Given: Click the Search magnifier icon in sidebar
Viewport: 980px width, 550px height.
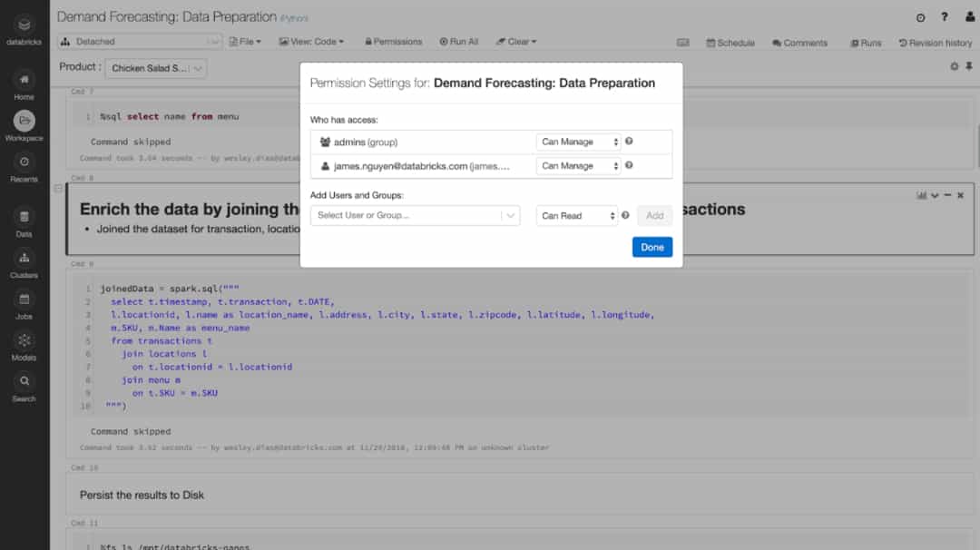Looking at the screenshot, I should click(x=24, y=381).
